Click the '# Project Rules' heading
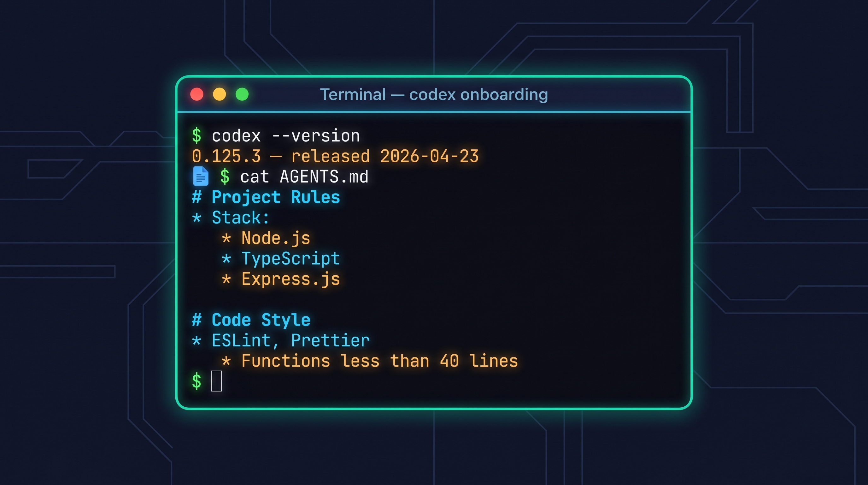This screenshot has height=485, width=868. click(x=266, y=197)
